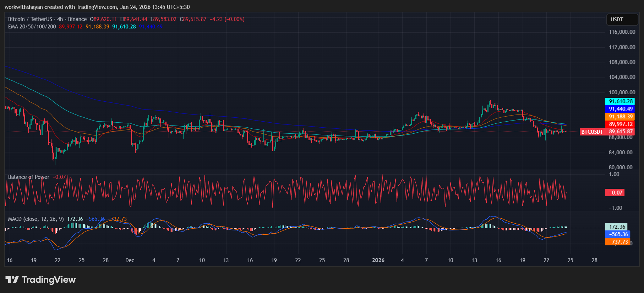The width and height of the screenshot is (644, 293).
Task: Click the 1.00 level on Balance of Power scale
Action: pyautogui.click(x=614, y=174)
